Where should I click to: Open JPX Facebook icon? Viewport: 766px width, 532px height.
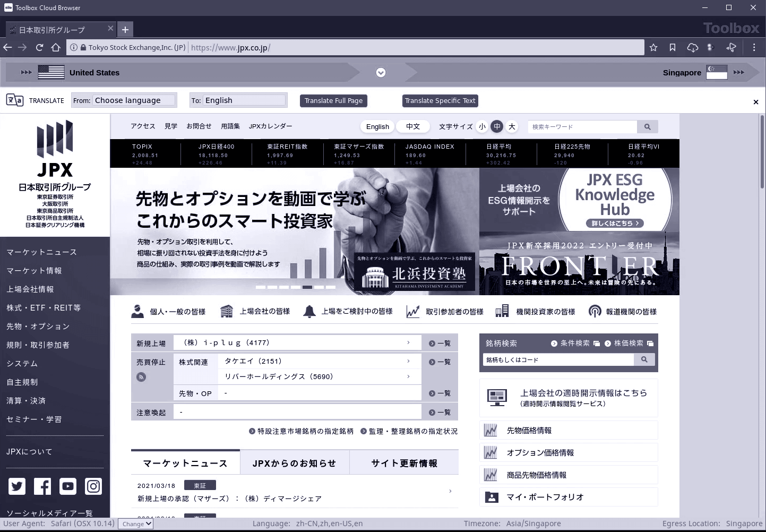(42, 486)
